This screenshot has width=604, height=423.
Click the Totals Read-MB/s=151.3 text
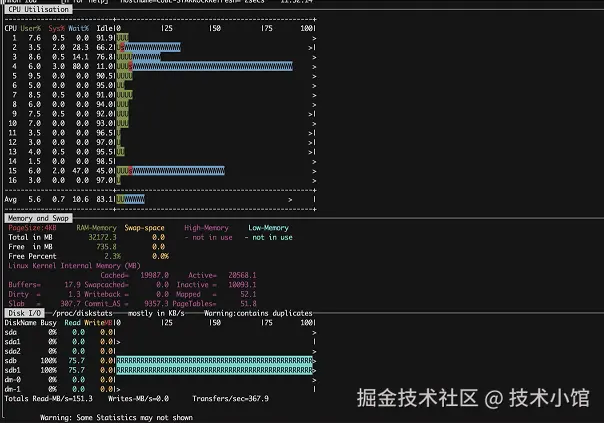[49, 398]
